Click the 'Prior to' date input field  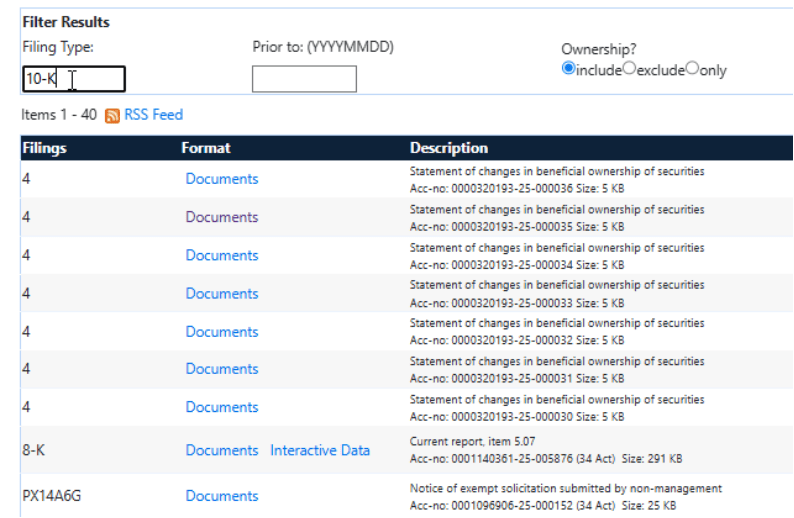304,79
